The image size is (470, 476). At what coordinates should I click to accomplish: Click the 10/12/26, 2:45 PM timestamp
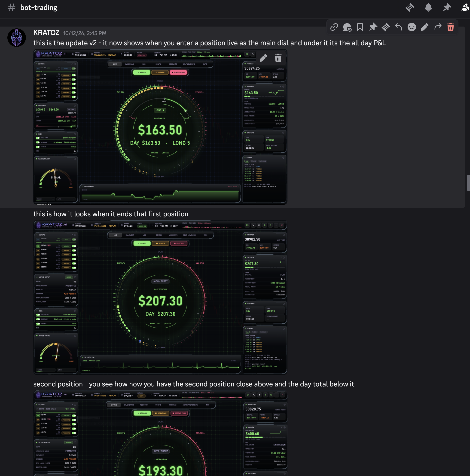pyautogui.click(x=85, y=33)
